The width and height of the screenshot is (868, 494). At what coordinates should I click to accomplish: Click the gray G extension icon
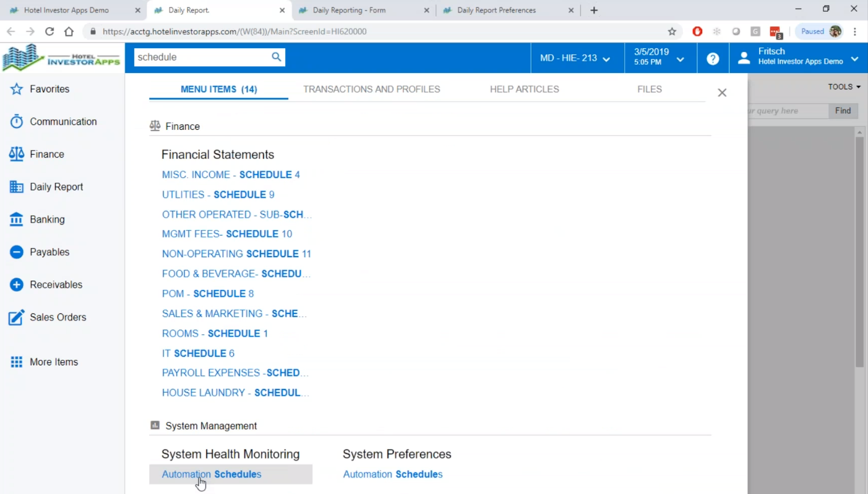[x=755, y=32]
